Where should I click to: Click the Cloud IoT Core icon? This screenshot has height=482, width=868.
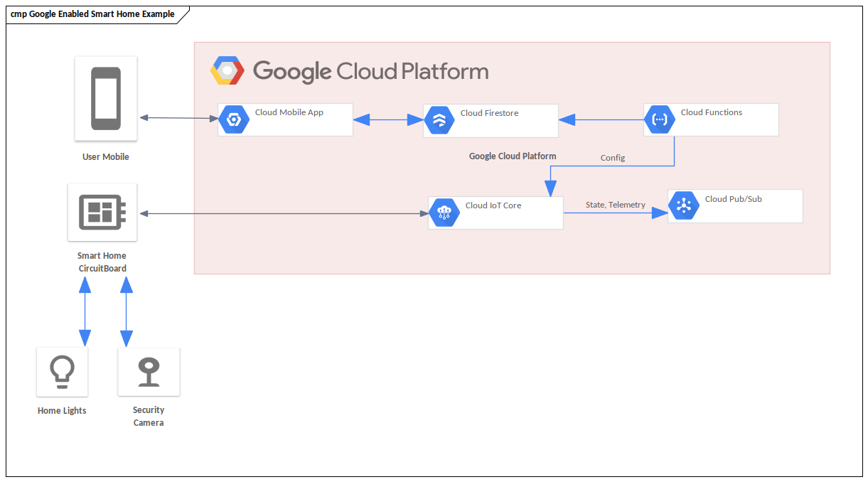click(444, 212)
